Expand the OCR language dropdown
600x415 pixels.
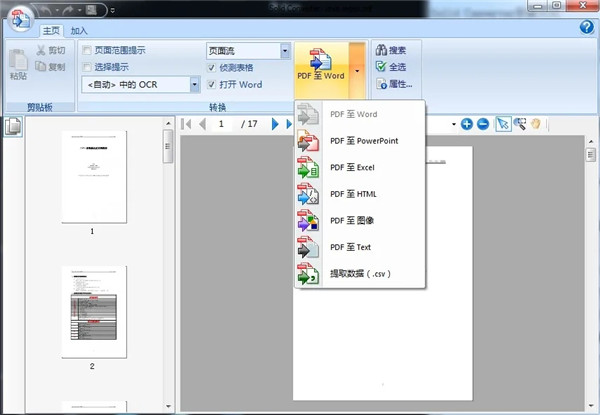195,85
